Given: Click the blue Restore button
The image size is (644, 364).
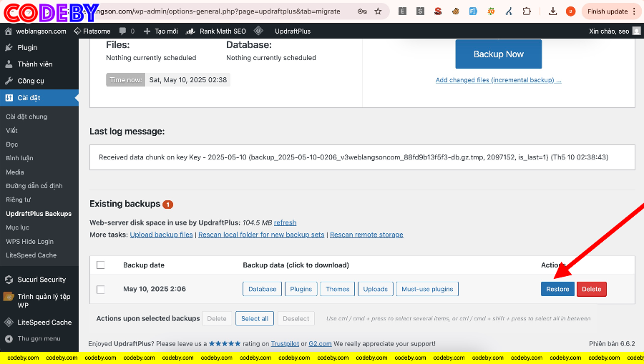Looking at the screenshot, I should (557, 289).
